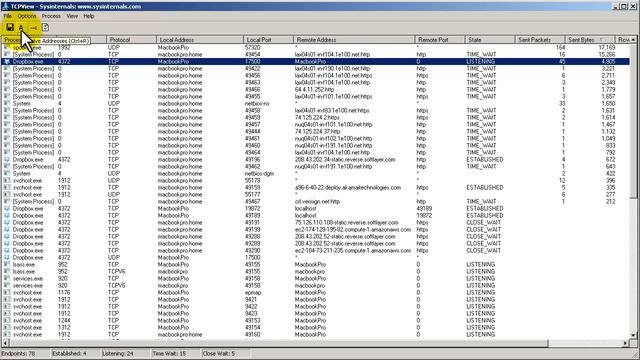Click the svchost.exe icon in the local port 9421 row
Image resolution: width=640 pixels, height=360 pixels.
coord(7,299)
